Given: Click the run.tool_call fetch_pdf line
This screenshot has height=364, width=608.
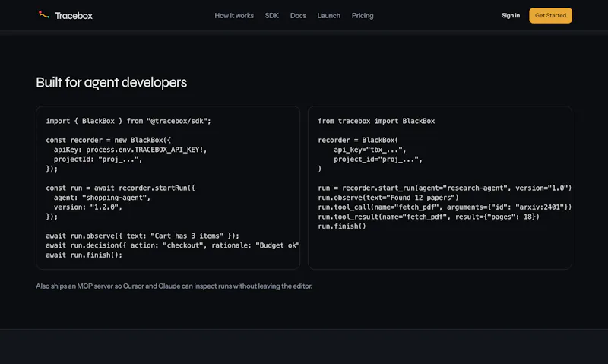Looking at the screenshot, I should click(x=445, y=207).
